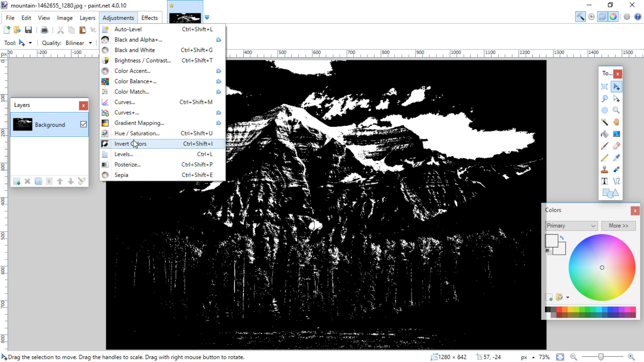Toggle the Colors window button in the top right
This screenshot has height=362, width=644.
(613, 17)
